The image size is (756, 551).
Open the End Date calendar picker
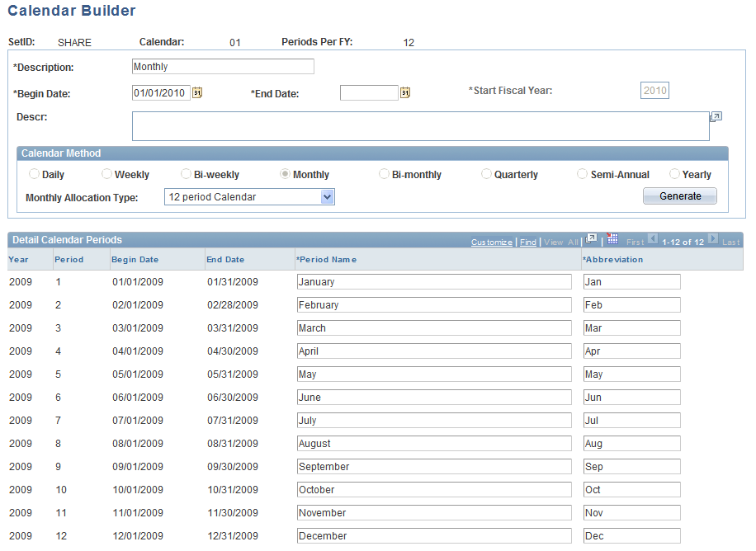(x=404, y=92)
